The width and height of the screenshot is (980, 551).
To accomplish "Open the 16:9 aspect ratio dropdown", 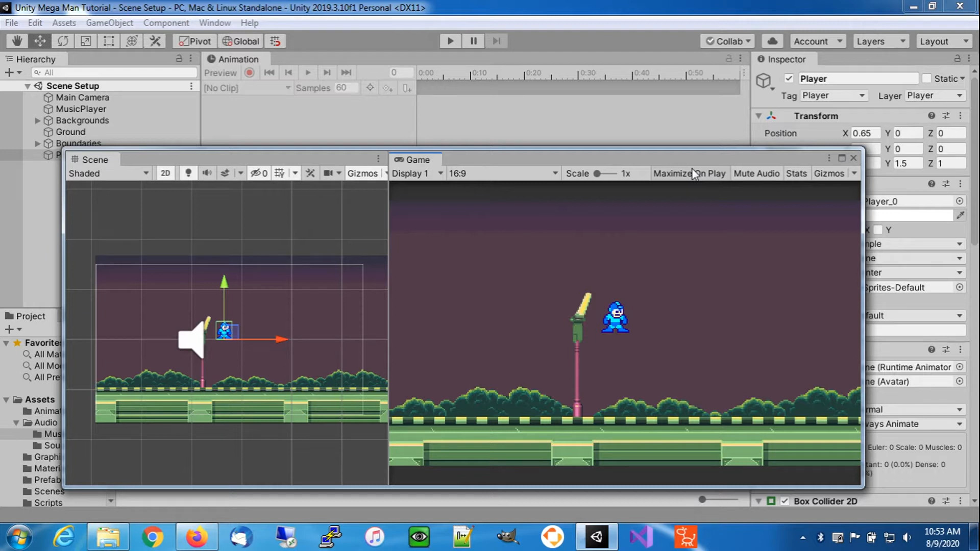I will pos(504,173).
